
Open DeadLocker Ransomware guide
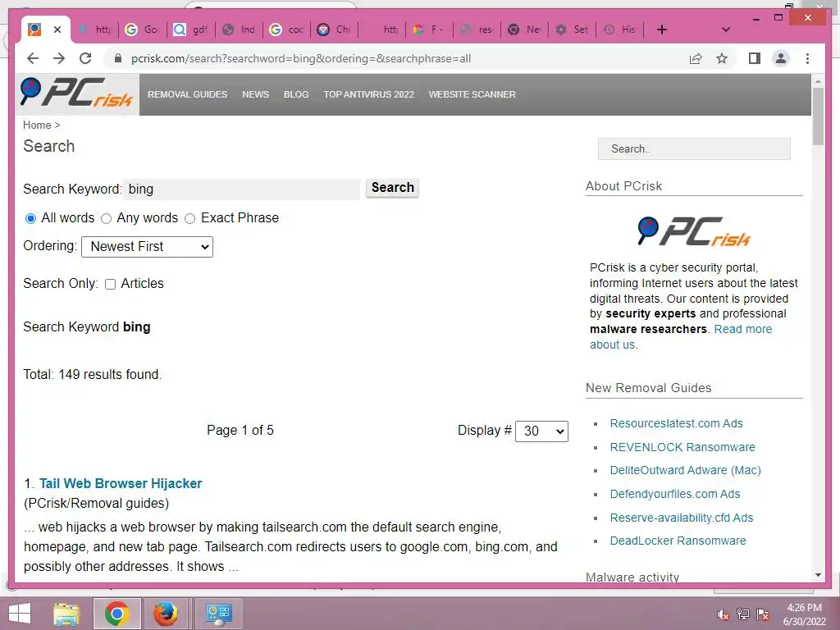pyautogui.click(x=678, y=541)
